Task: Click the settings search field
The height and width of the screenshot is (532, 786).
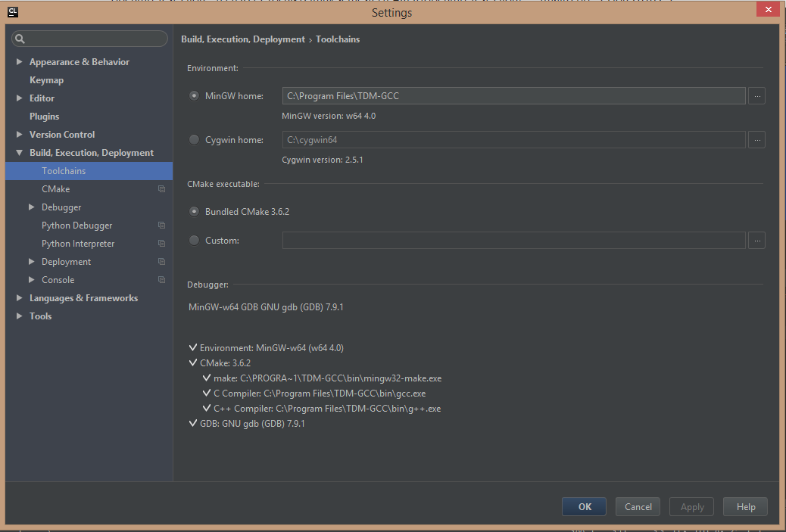Action: (89, 39)
